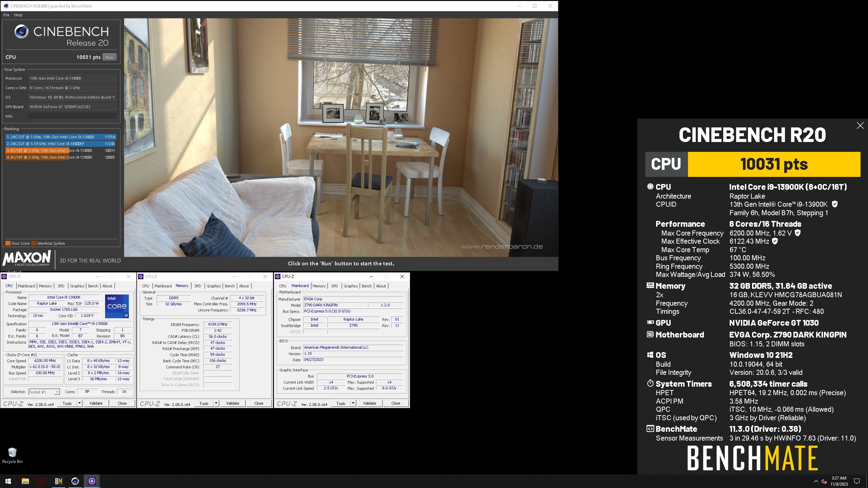
Task: Open the Windows Start menu
Action: (8, 481)
